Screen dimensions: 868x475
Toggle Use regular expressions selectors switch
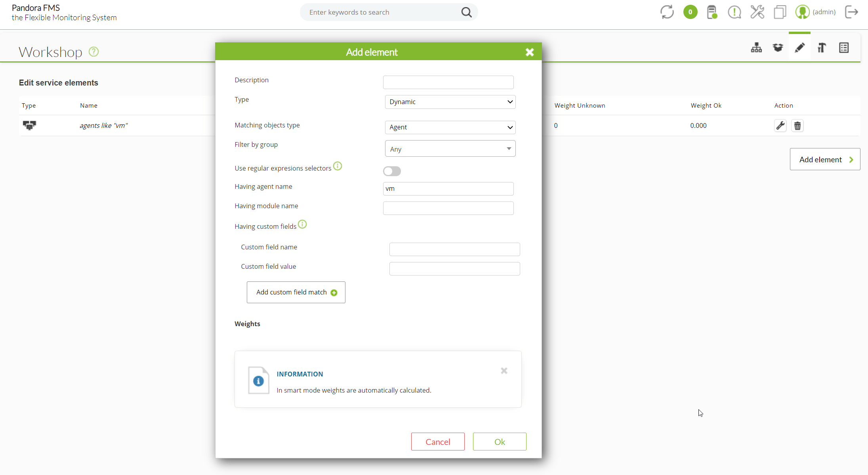click(x=392, y=171)
